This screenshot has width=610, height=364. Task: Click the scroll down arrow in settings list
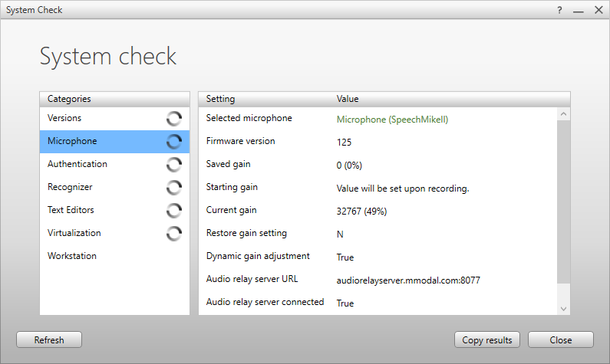(x=564, y=308)
